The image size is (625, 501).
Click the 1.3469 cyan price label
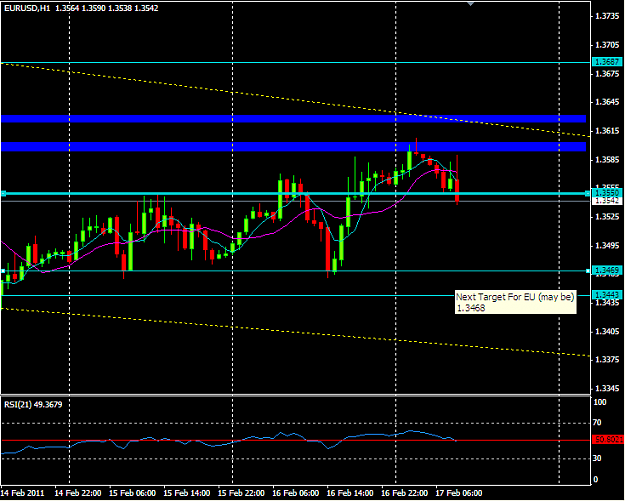607,270
